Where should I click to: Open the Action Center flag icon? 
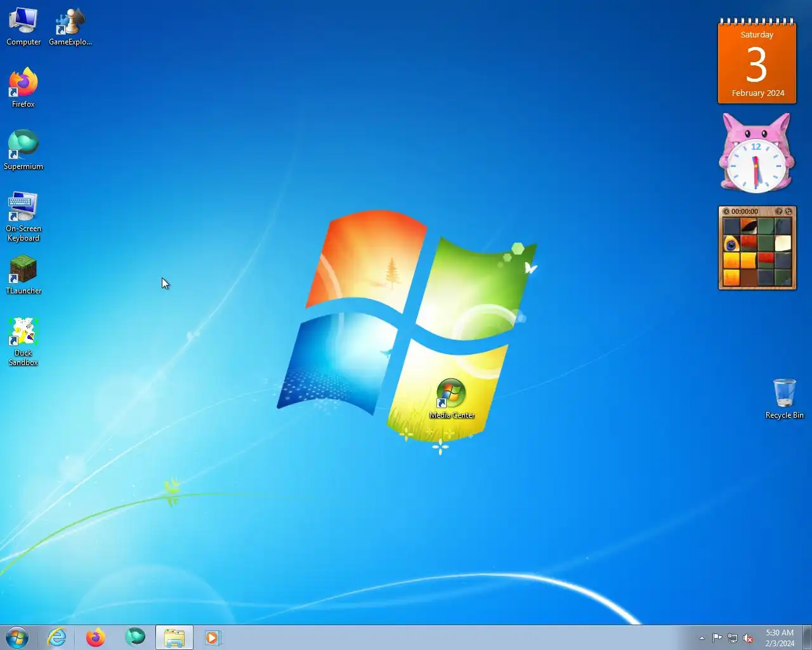(x=717, y=638)
